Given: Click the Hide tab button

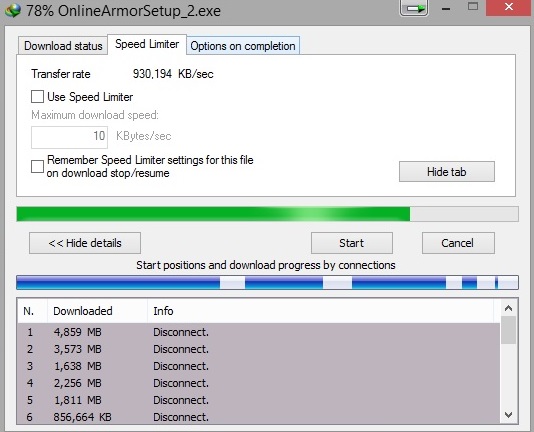Looking at the screenshot, I should pyautogui.click(x=446, y=172).
